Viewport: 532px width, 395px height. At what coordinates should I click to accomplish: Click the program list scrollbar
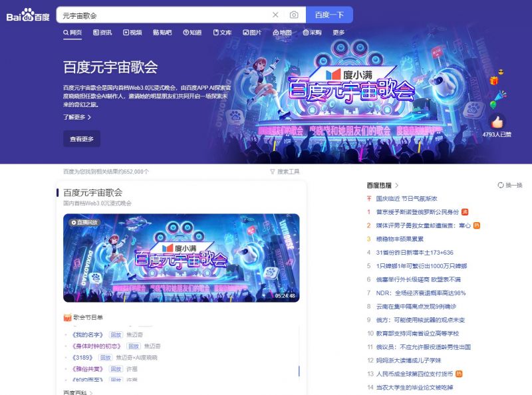[299, 371]
